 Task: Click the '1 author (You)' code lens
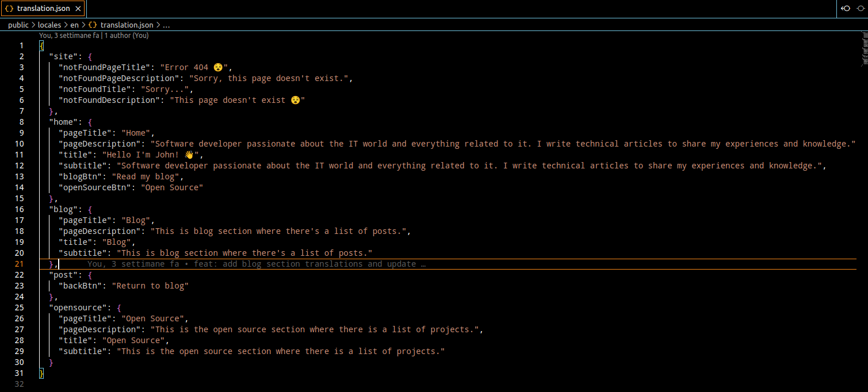pyautogui.click(x=127, y=36)
